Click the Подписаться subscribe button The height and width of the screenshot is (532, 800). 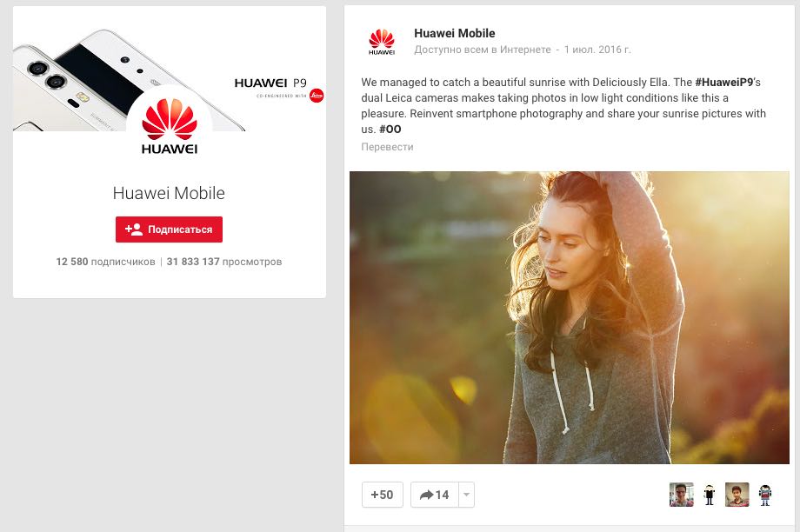(169, 229)
